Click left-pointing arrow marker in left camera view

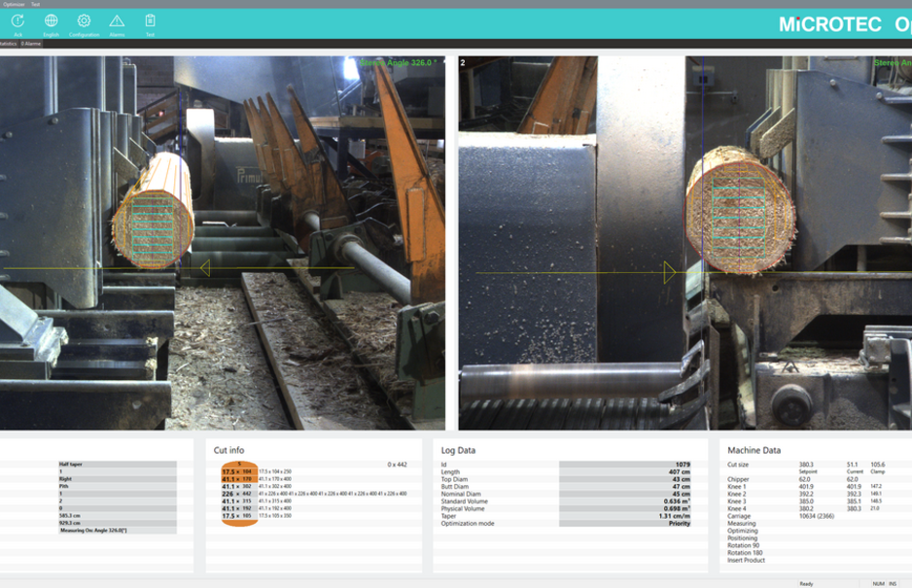pyautogui.click(x=204, y=268)
